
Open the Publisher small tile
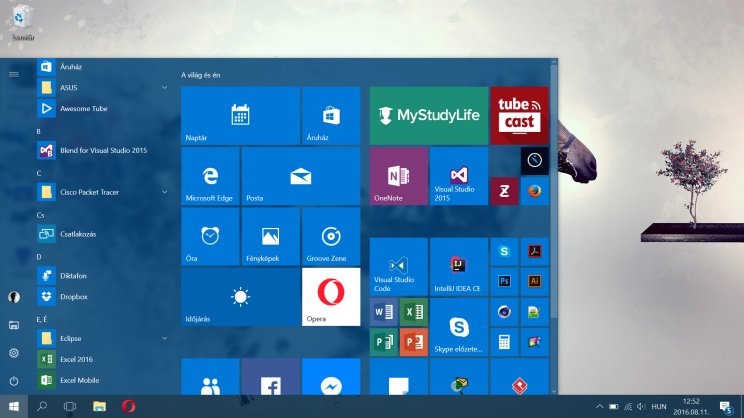point(384,342)
